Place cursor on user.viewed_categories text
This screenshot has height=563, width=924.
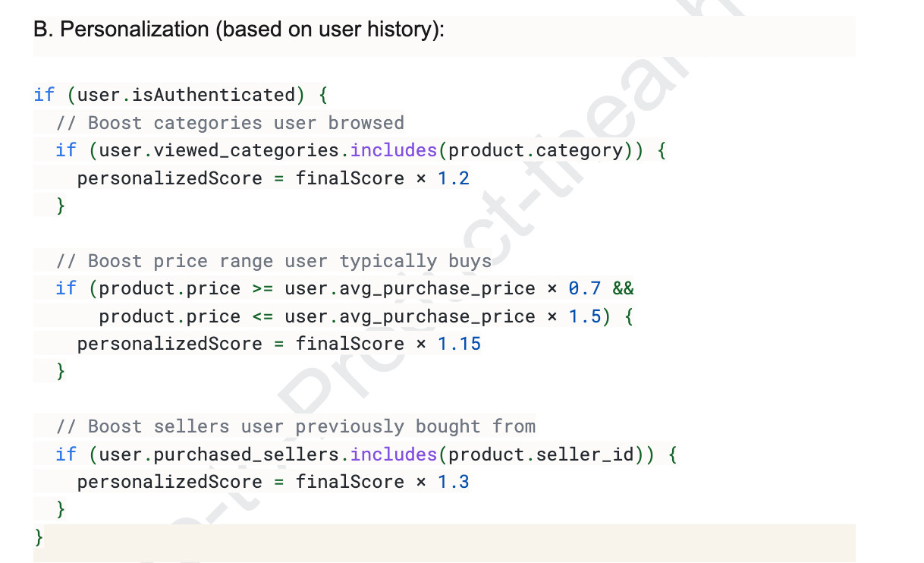click(x=218, y=150)
